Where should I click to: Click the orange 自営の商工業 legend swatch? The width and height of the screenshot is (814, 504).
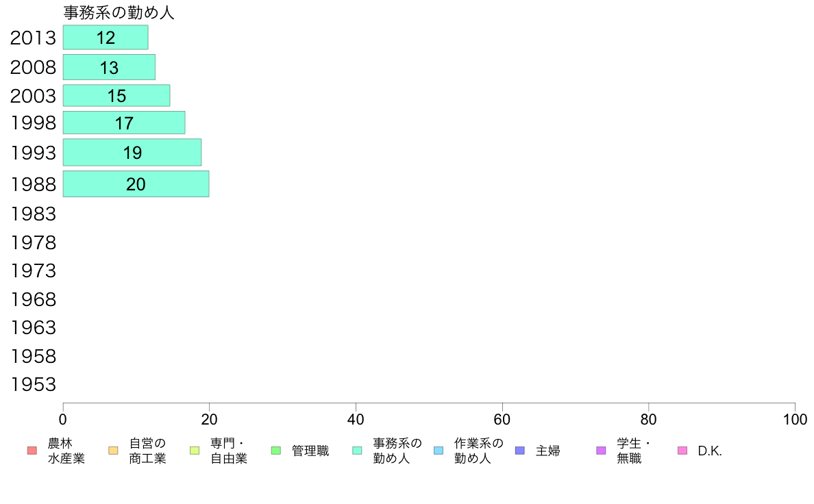pos(113,451)
